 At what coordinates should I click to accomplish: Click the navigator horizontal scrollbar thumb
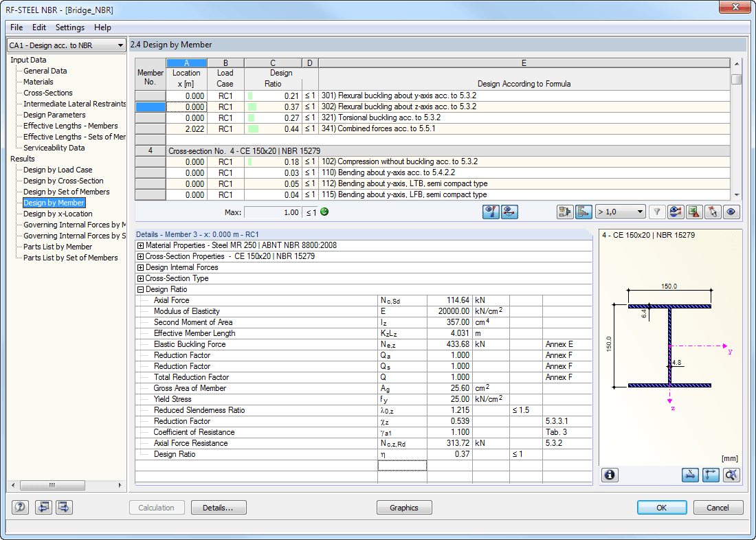point(52,485)
